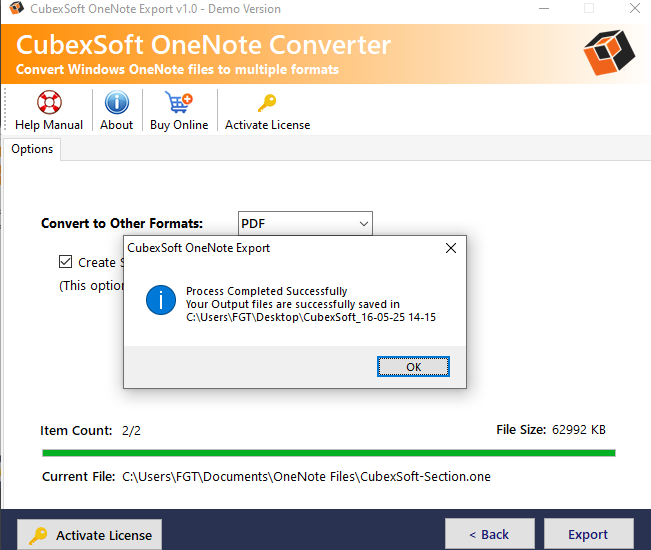Image resolution: width=651 pixels, height=550 pixels.
Task: Click the About info icon
Action: coord(117,102)
